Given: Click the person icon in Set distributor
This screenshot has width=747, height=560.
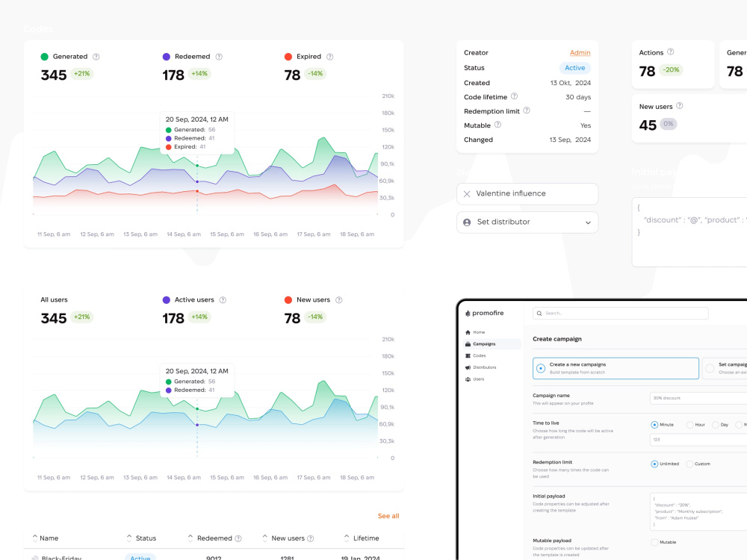Looking at the screenshot, I should pyautogui.click(x=467, y=223).
